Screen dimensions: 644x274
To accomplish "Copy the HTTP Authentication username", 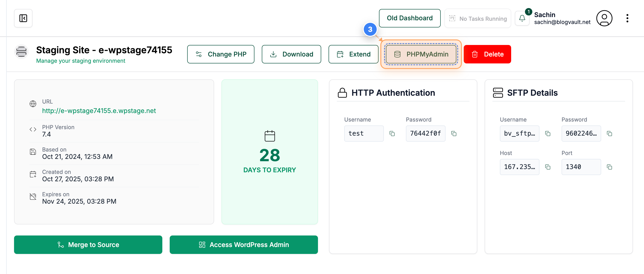I will [x=392, y=134].
